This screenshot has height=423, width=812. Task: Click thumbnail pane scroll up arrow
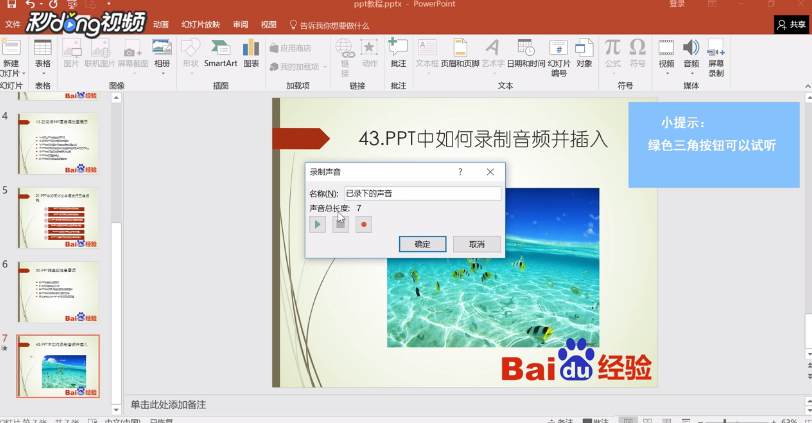click(116, 98)
